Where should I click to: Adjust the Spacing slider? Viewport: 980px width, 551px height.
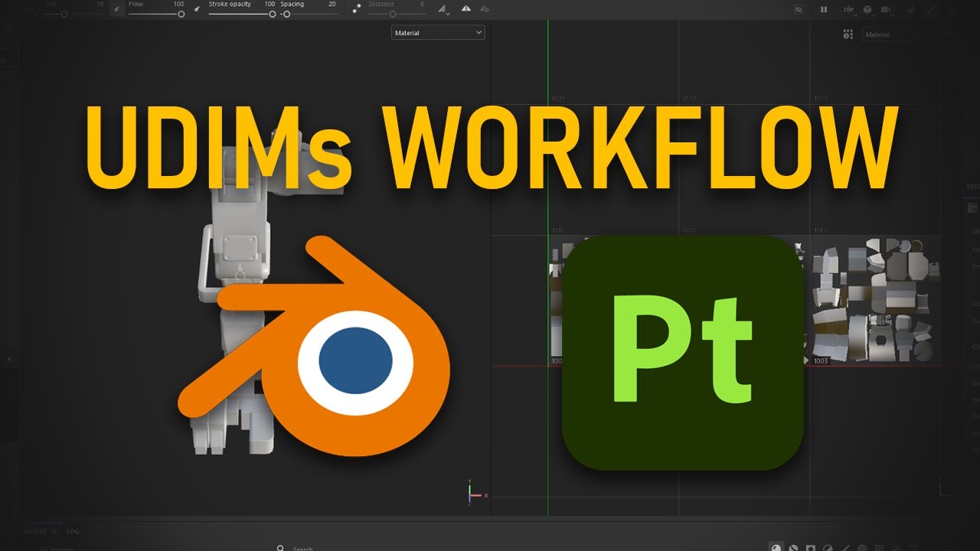(309, 14)
